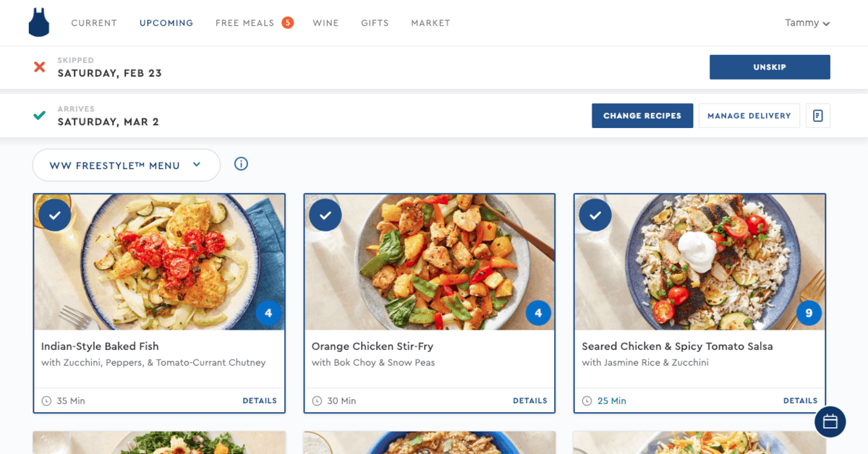Click the blue apron logo icon
868x454 pixels.
[x=39, y=23]
